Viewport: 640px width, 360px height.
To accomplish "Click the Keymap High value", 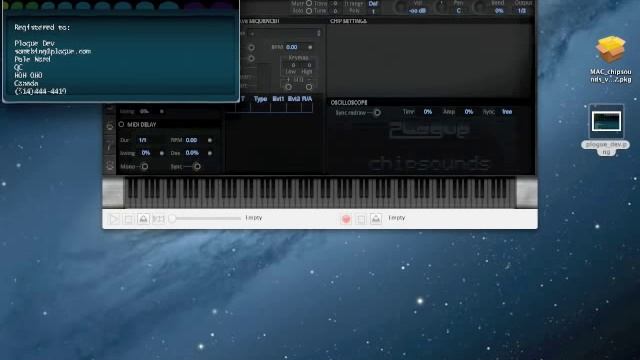I will [x=309, y=65].
